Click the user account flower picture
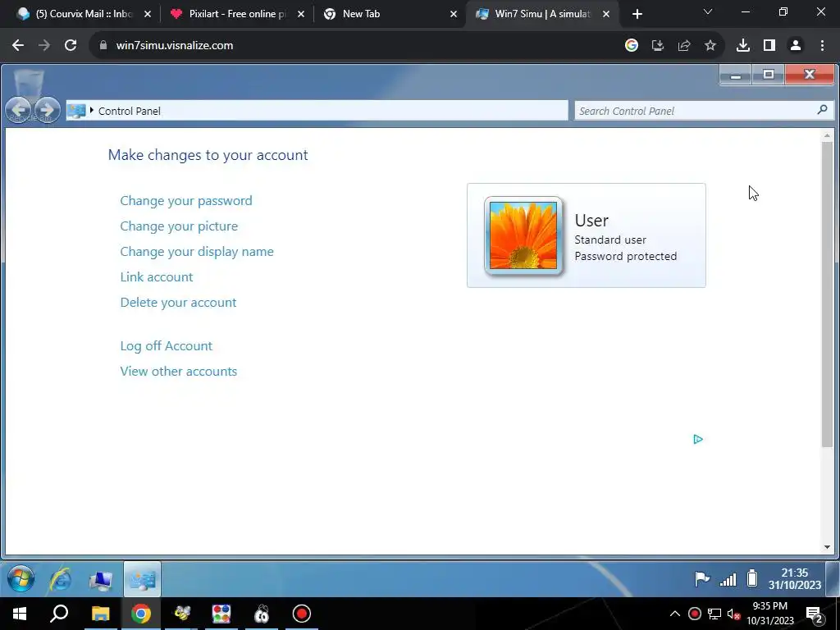Viewport: 840px width, 630px height. coord(523,235)
